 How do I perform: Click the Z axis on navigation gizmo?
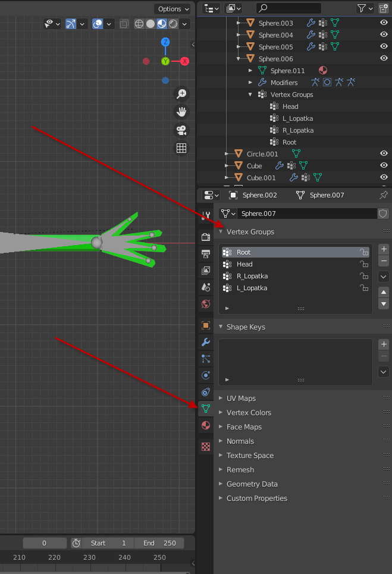pyautogui.click(x=165, y=42)
